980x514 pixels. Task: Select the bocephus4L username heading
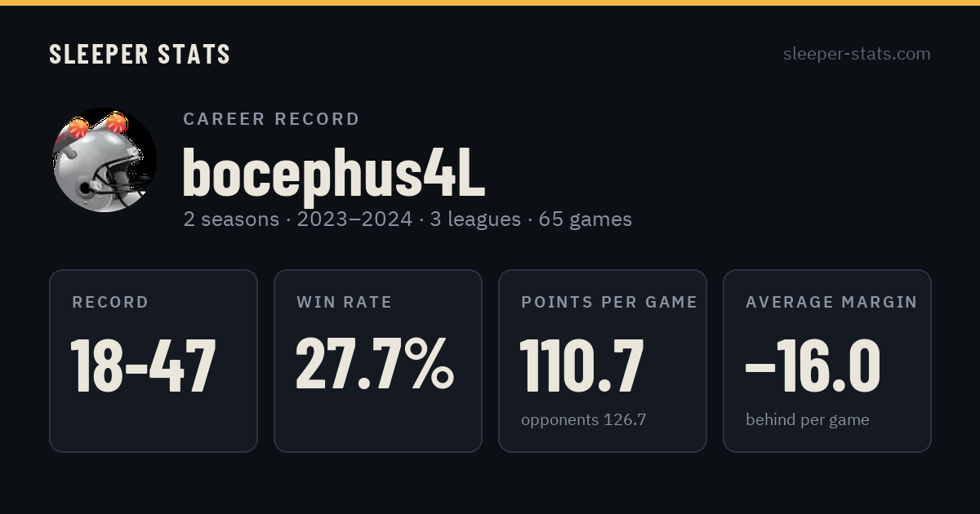pos(333,172)
